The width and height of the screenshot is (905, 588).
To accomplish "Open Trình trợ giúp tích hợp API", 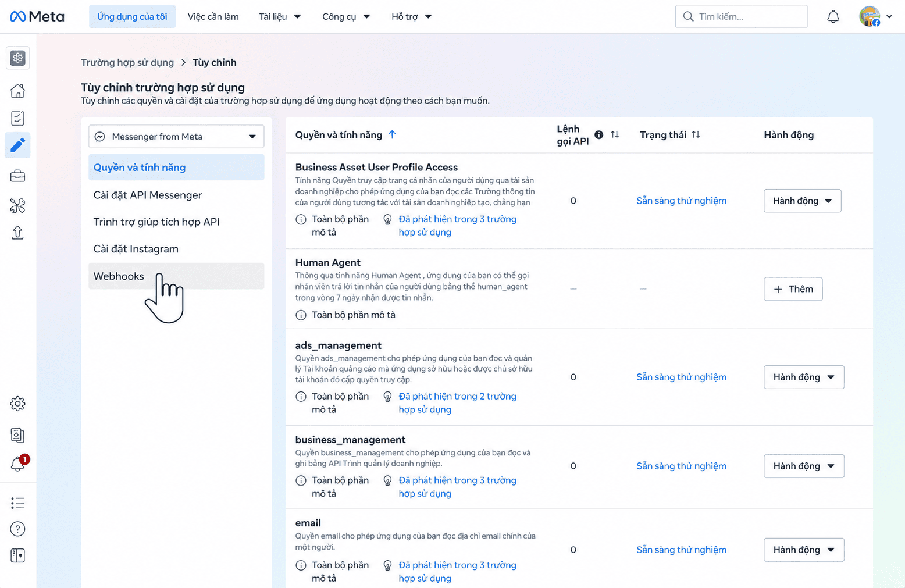I will click(176, 222).
